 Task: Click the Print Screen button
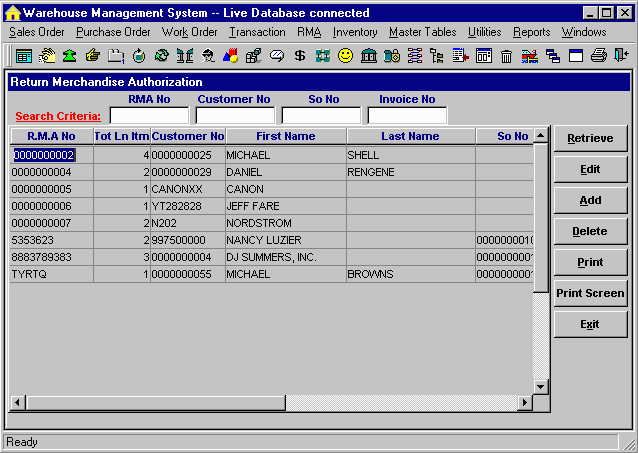[590, 294]
